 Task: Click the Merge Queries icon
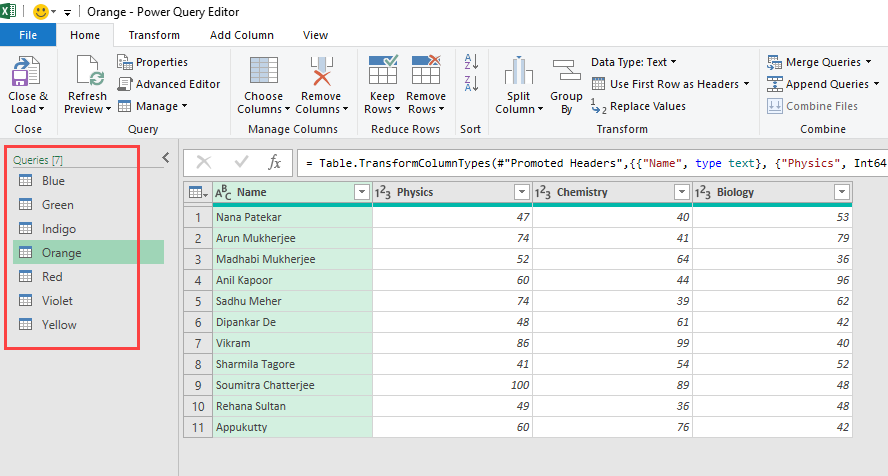point(775,62)
